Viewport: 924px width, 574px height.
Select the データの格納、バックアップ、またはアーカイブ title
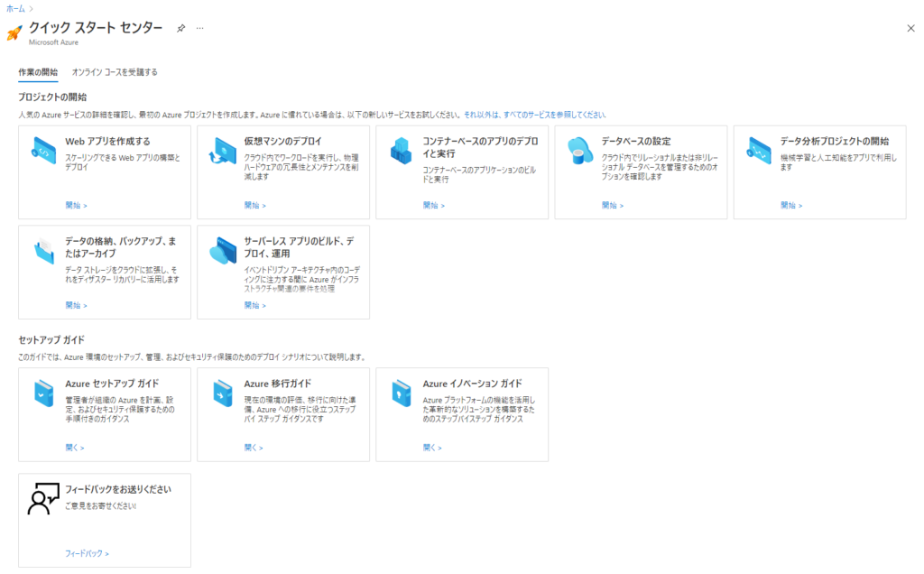[x=121, y=247]
